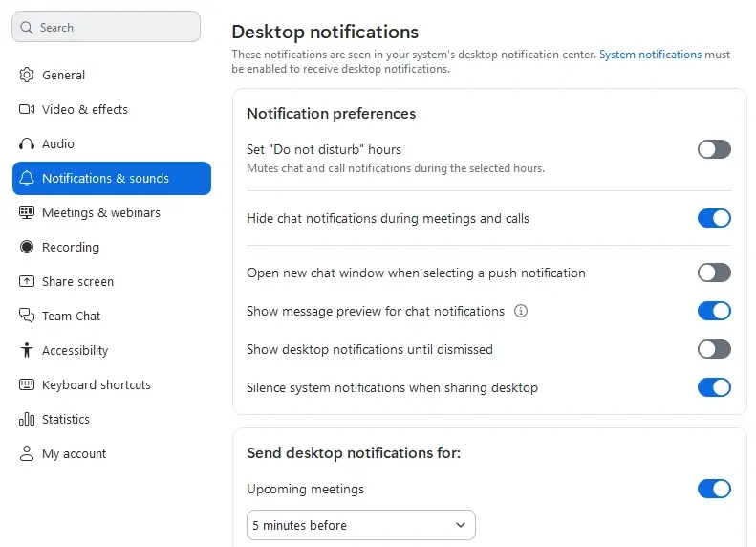The height and width of the screenshot is (547, 756).
Task: Go to Keyboard shortcuts settings
Action: point(96,384)
